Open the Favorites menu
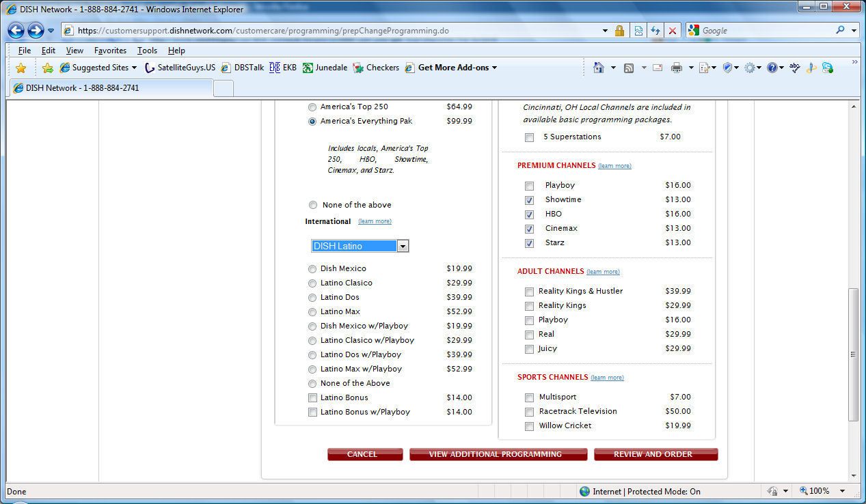The image size is (866, 504). [110, 51]
